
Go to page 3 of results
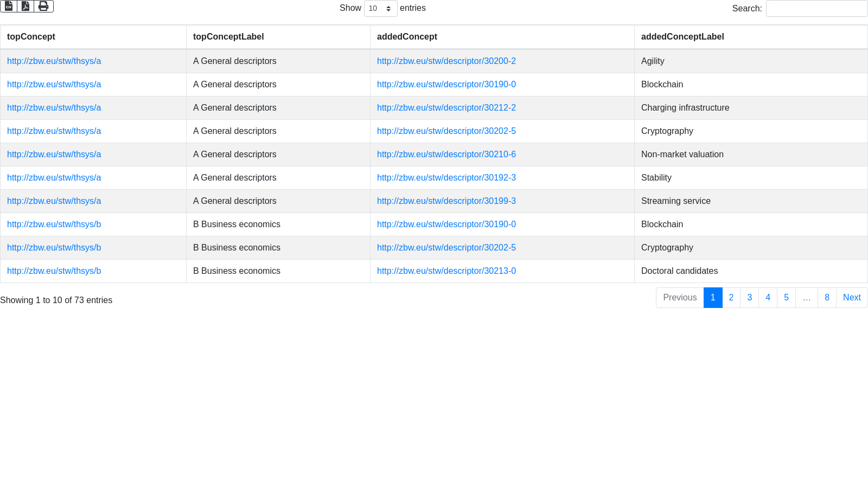click(x=750, y=298)
